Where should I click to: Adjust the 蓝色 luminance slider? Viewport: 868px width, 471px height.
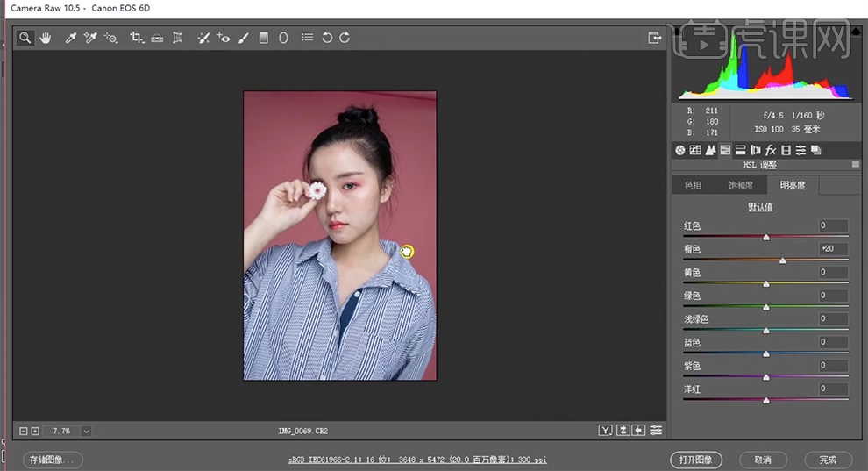coord(766,353)
